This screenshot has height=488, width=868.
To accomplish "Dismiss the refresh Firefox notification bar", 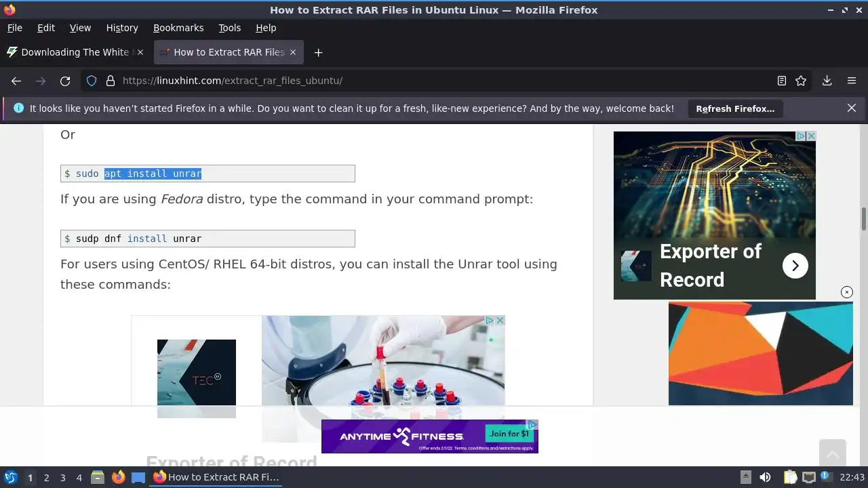I will tap(852, 108).
